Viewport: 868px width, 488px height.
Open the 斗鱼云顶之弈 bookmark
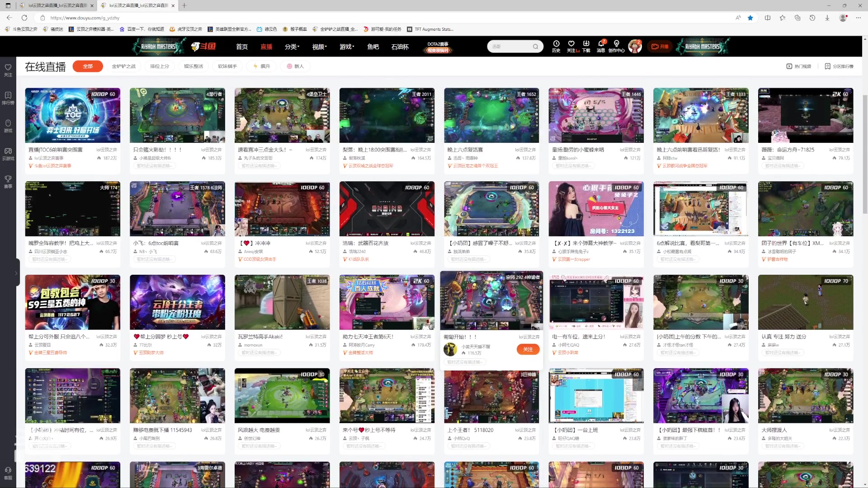coord(21,29)
